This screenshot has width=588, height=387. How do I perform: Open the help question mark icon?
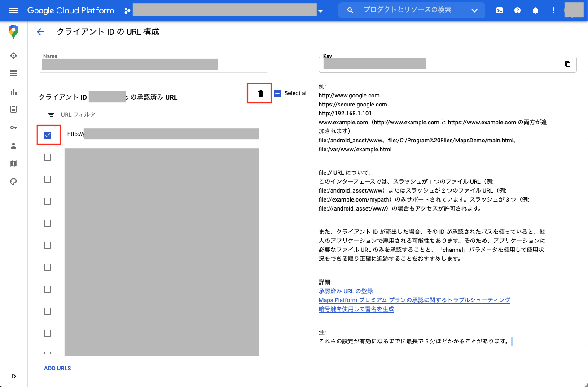[x=518, y=10]
